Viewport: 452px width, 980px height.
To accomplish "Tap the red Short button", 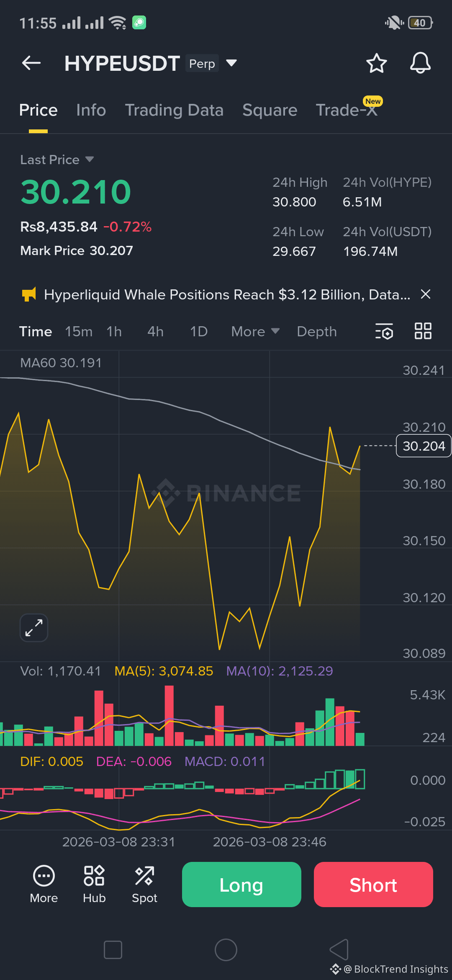I will click(x=373, y=885).
